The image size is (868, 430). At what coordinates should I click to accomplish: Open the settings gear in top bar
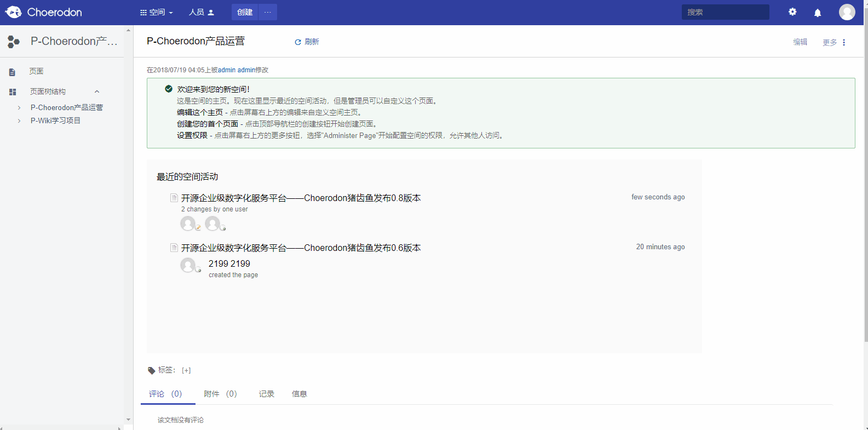pyautogui.click(x=792, y=12)
